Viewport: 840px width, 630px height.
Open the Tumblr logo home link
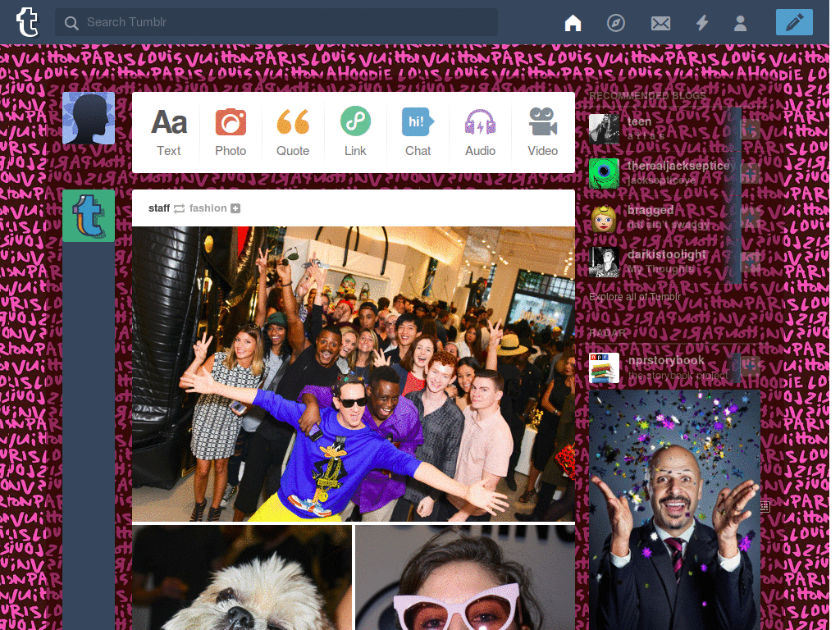point(27,22)
